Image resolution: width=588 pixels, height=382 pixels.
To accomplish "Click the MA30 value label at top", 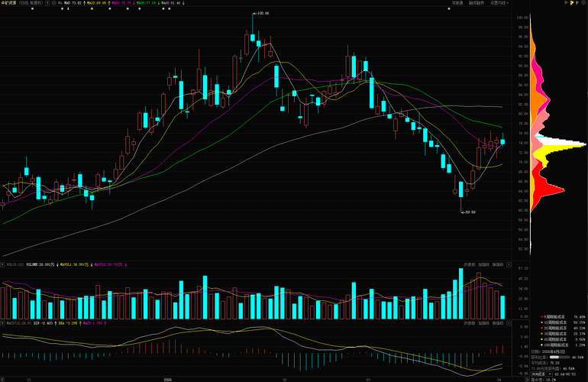I will point(147,2).
